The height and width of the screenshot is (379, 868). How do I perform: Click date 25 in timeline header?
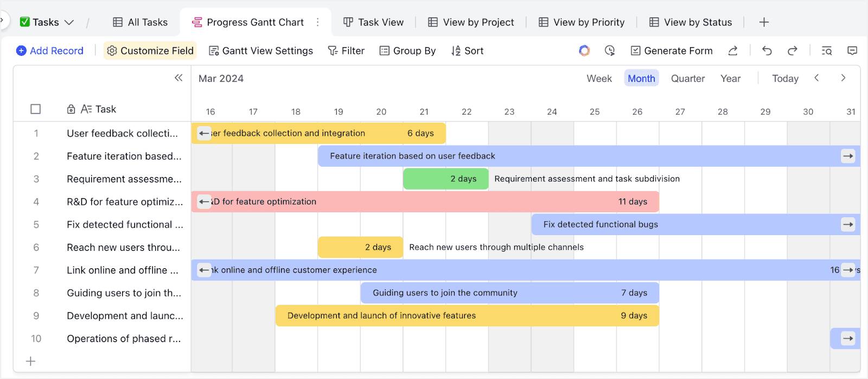coord(595,112)
